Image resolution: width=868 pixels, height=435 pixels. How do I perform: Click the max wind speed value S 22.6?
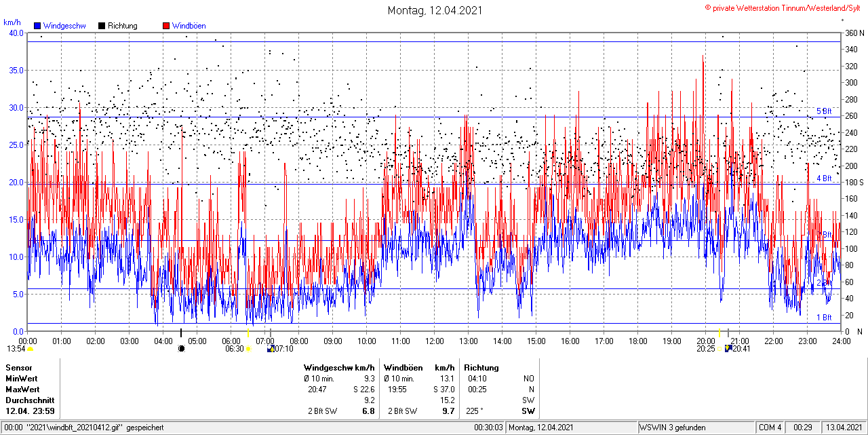(x=364, y=390)
